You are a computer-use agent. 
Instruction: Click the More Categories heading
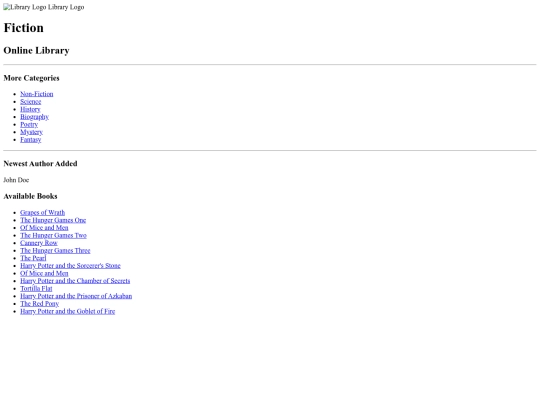coord(31,78)
